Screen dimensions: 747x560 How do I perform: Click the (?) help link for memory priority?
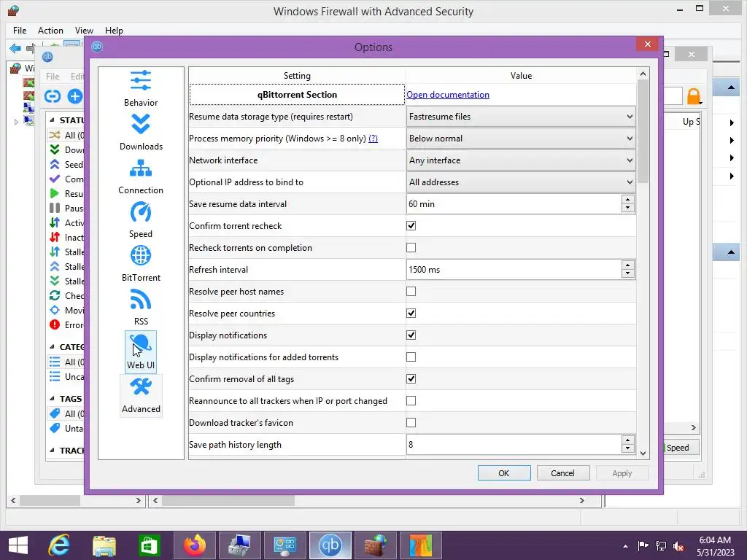click(373, 139)
